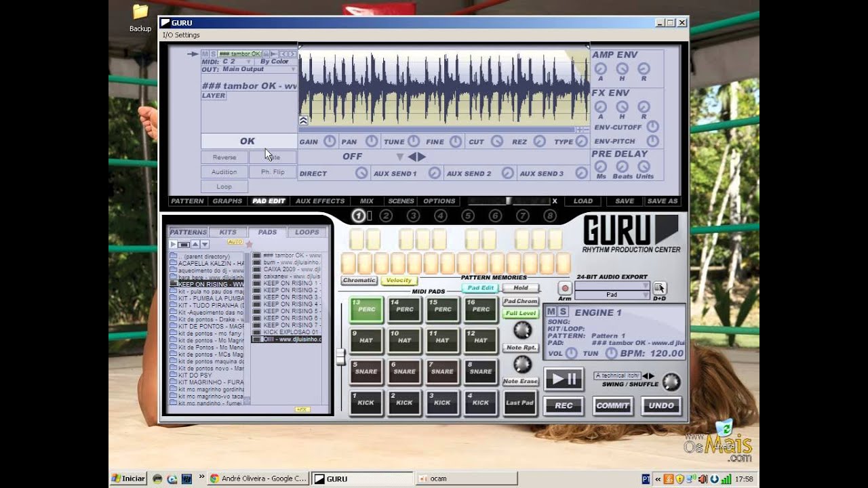This screenshot has width=868, height=488.
Task: Toggle the Engine 1 mute M button
Action: coord(551,312)
